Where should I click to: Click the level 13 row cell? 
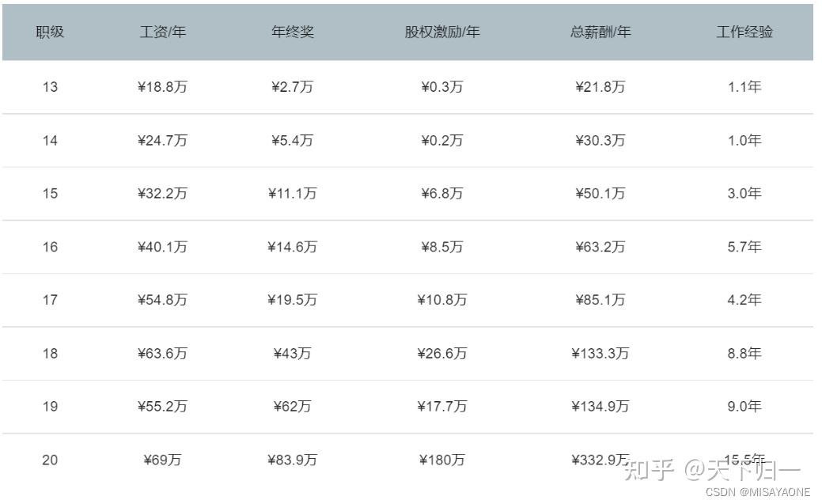pos(50,87)
